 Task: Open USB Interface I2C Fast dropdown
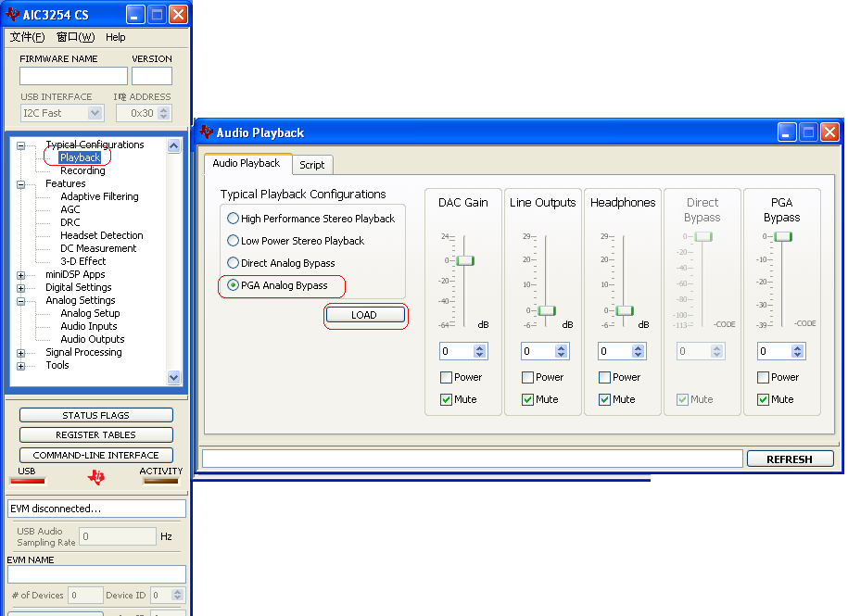click(95, 113)
